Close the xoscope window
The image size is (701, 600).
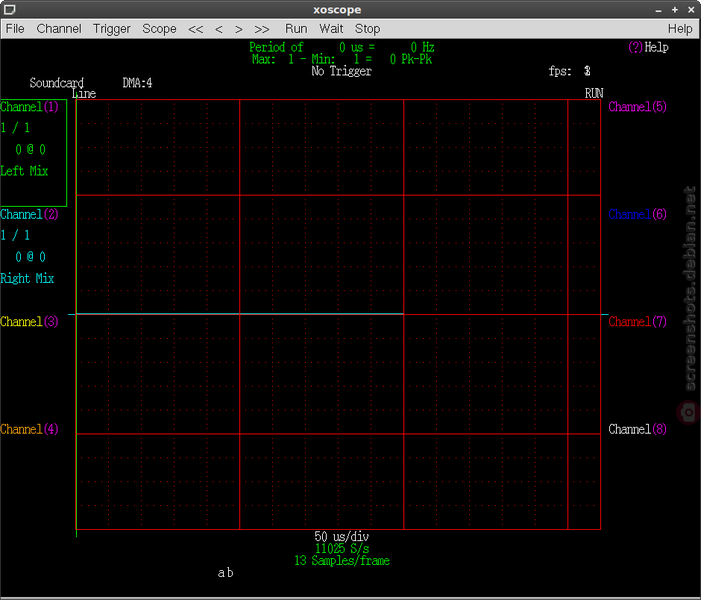(691, 9)
